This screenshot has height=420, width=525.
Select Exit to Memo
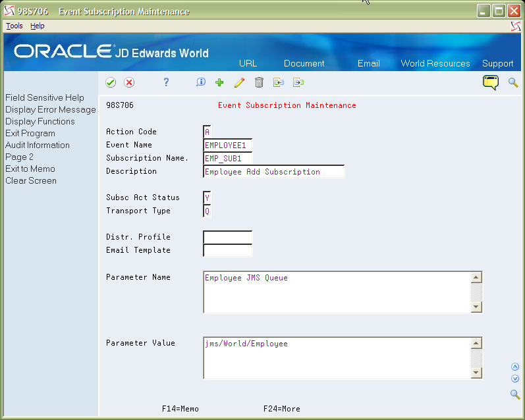click(x=30, y=169)
